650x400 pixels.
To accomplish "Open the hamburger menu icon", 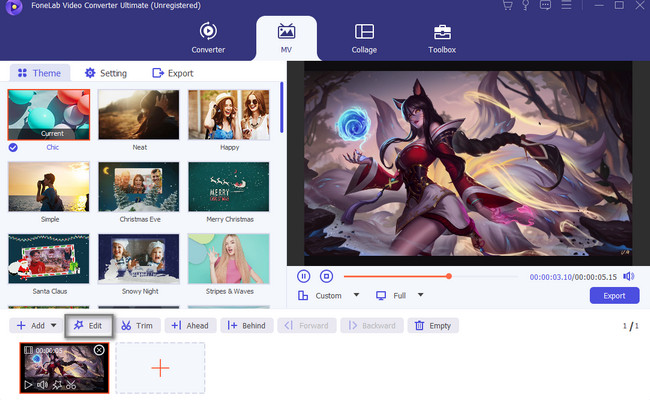I will (566, 5).
